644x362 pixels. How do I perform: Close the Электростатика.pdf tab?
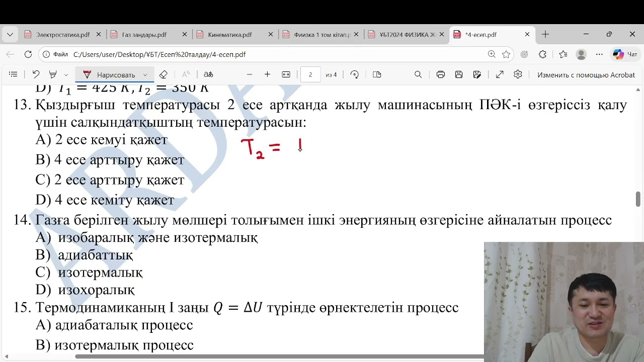pyautogui.click(x=99, y=35)
